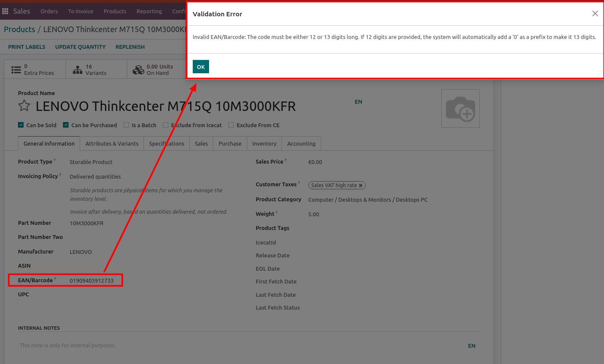Viewport: 604px width, 364px height.
Task: Open the To Invoice menu
Action: tap(81, 11)
